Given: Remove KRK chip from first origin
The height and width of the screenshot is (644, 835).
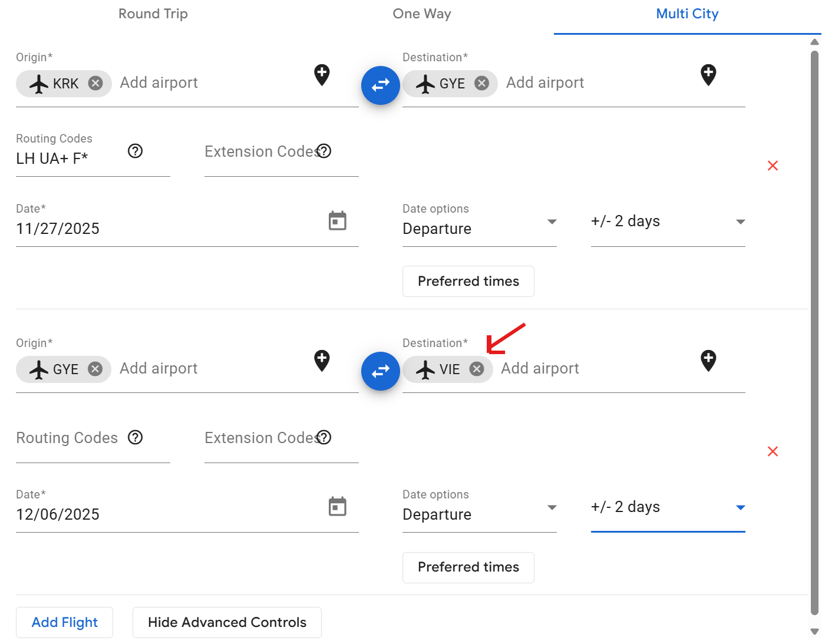Looking at the screenshot, I should tap(95, 83).
